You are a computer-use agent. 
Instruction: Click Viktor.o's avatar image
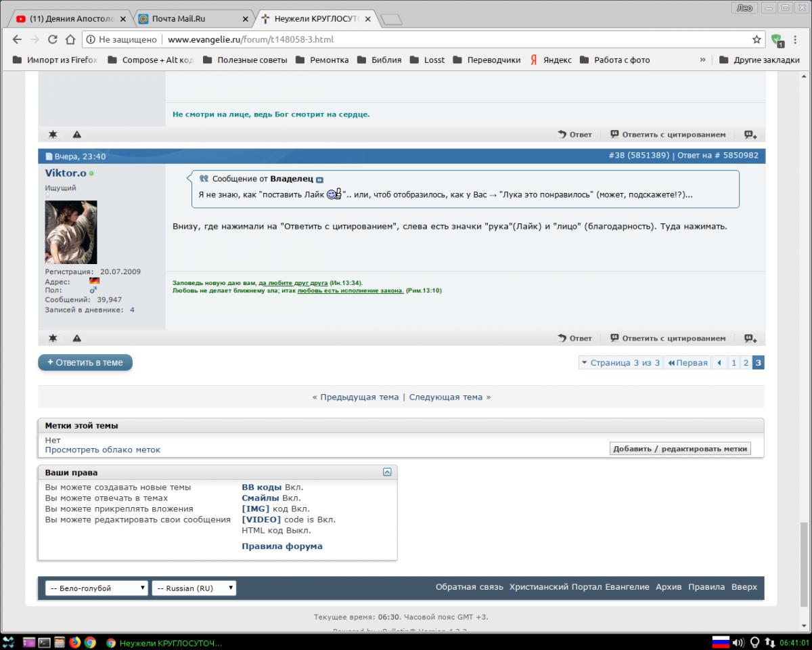[x=71, y=232]
